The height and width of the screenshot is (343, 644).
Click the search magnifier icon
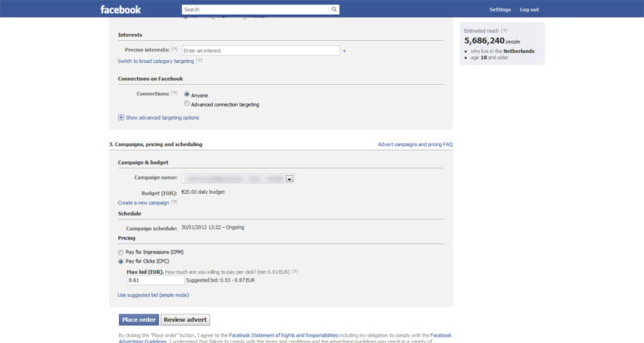point(334,9)
